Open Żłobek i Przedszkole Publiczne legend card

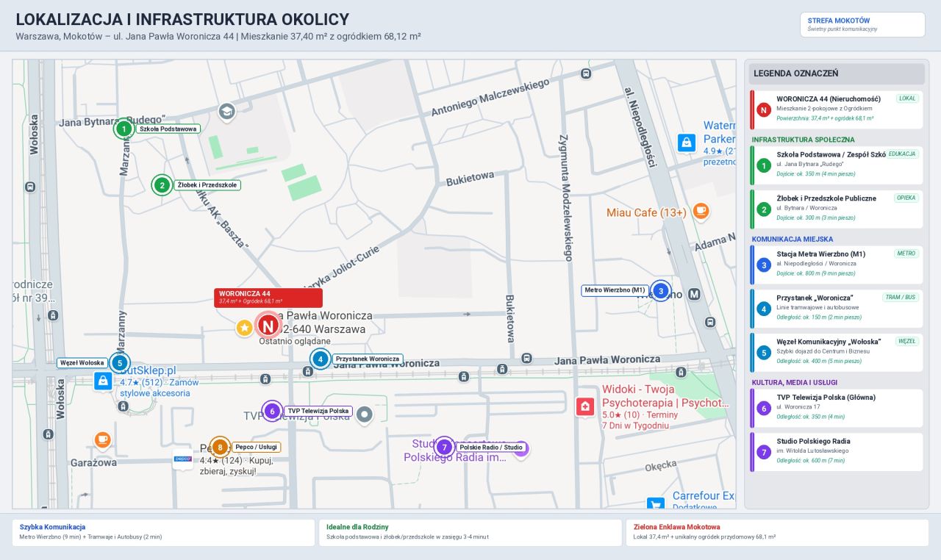[837, 209]
